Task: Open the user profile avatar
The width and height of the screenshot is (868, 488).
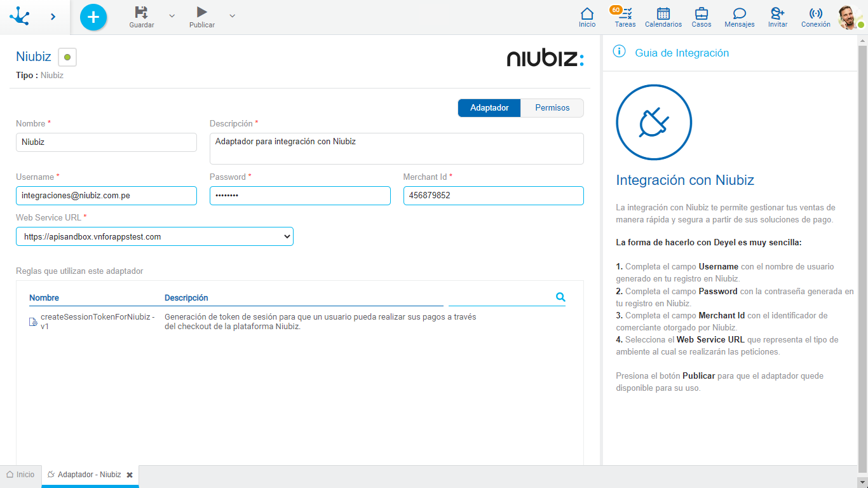Action: click(x=850, y=17)
